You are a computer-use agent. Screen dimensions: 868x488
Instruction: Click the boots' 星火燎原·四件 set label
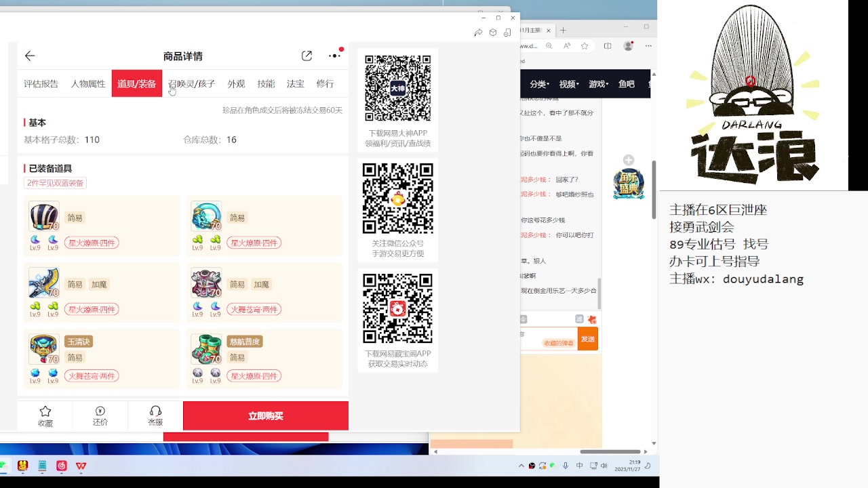click(254, 375)
